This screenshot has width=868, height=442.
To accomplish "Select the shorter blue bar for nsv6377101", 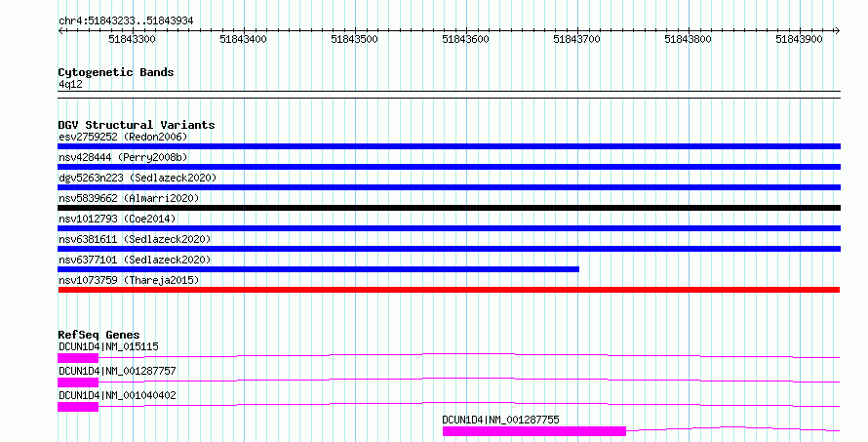I will pyautogui.click(x=318, y=269).
